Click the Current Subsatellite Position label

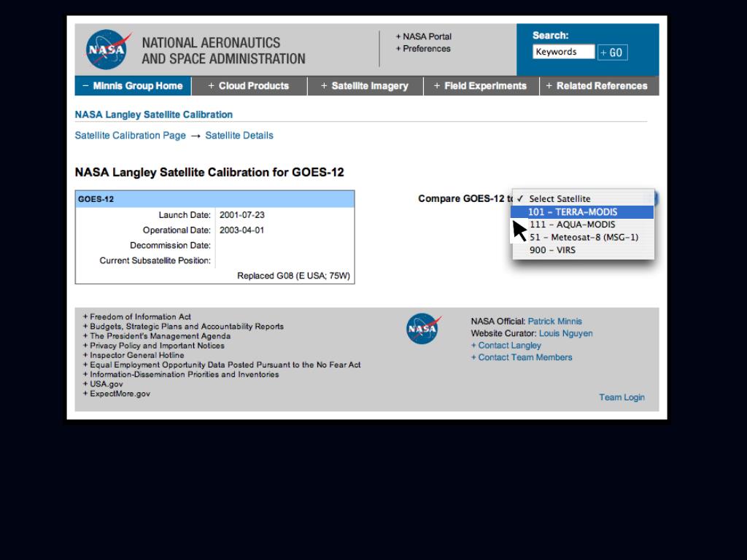[x=155, y=261]
